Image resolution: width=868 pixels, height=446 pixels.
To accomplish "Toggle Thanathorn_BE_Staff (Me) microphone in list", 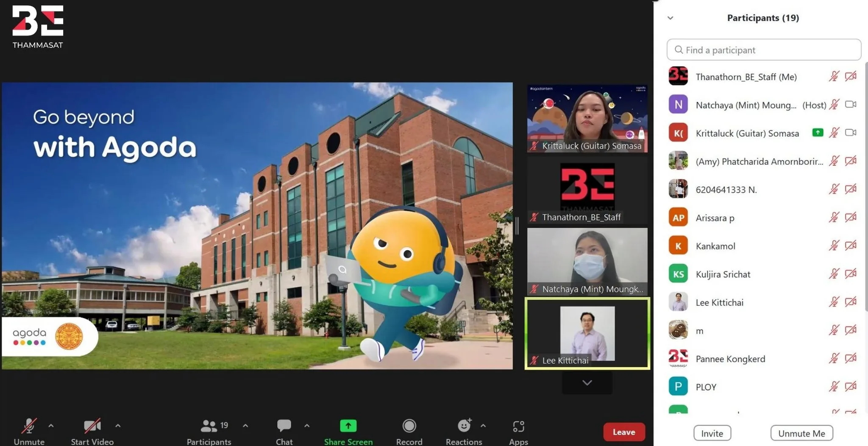I will (x=834, y=76).
